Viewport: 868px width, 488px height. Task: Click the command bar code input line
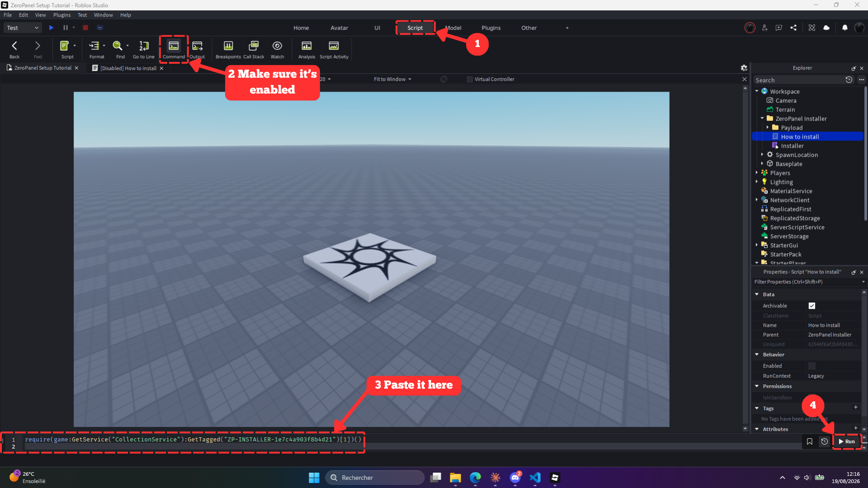[193, 439]
